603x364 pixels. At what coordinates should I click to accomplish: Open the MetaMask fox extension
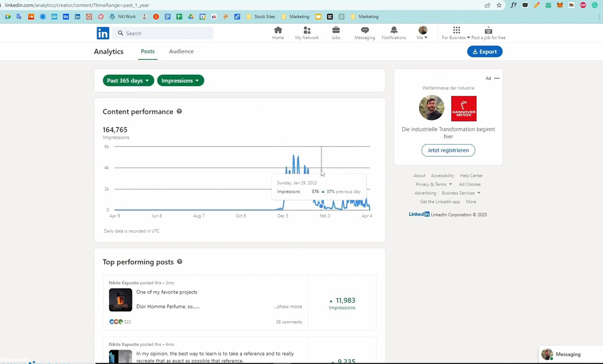pyautogui.click(x=560, y=5)
